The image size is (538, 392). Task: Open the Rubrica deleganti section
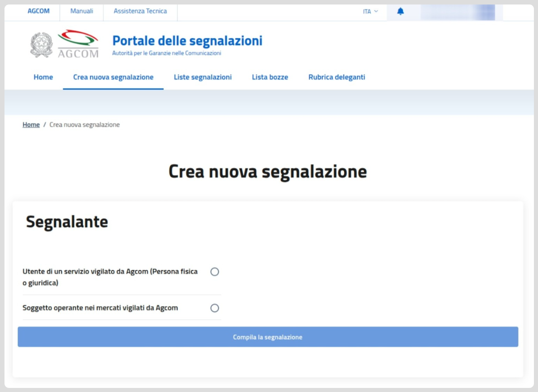point(337,77)
